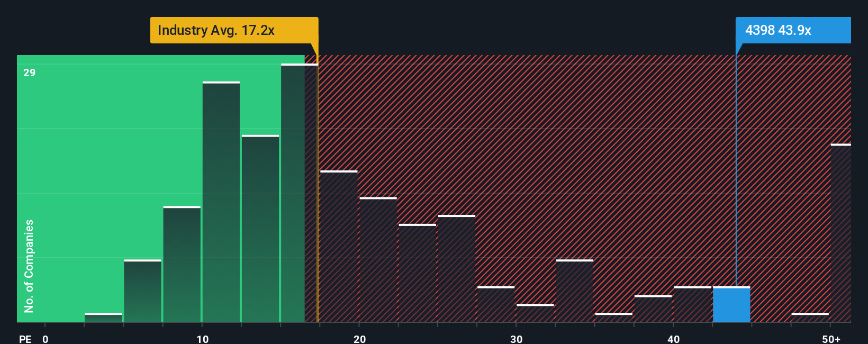
Task: Click the orange industry average vertical line
Action: click(317, 188)
